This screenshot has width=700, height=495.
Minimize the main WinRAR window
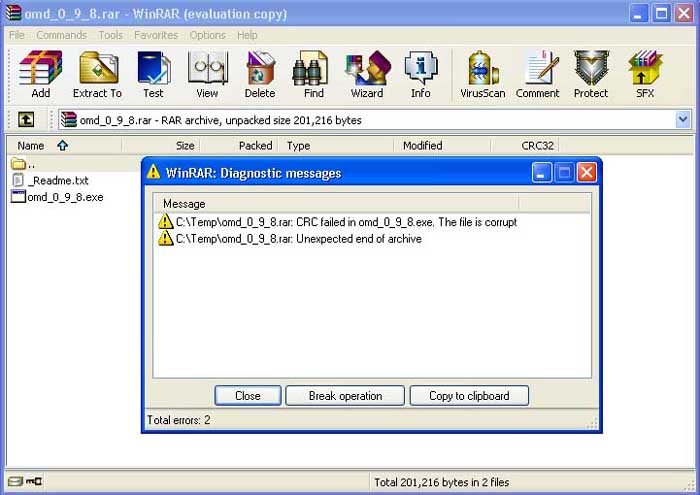[639, 13]
